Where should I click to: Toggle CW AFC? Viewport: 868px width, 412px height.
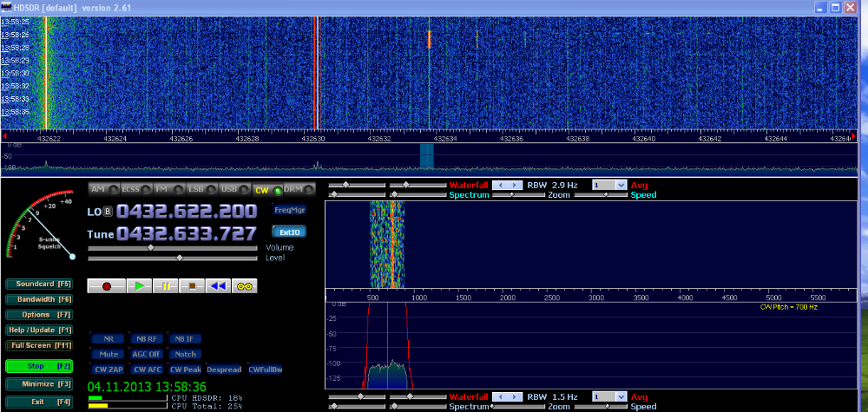[147, 369]
